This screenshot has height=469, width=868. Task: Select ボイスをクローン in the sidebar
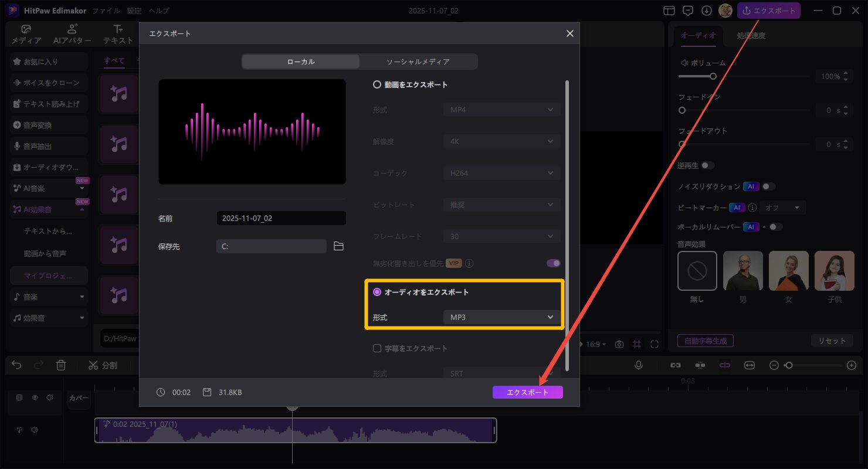coord(50,83)
